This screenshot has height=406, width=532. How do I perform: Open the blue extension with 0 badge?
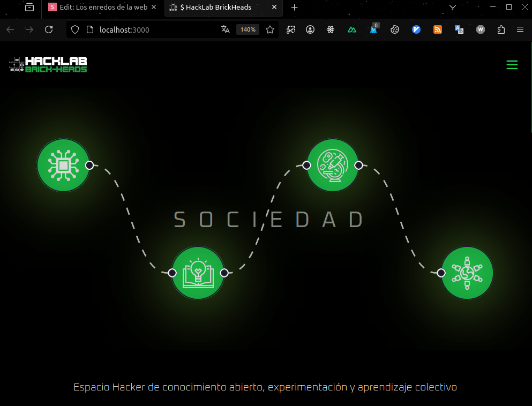pyautogui.click(x=373, y=29)
